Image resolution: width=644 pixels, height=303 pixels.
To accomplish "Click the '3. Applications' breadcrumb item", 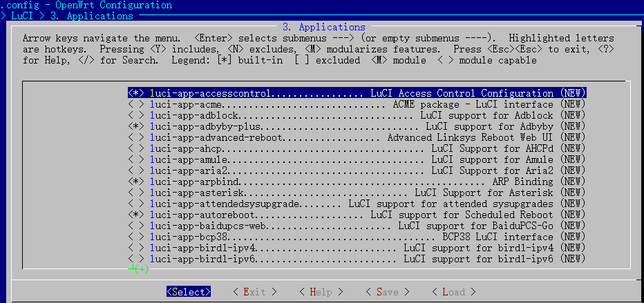I will 92,16.
